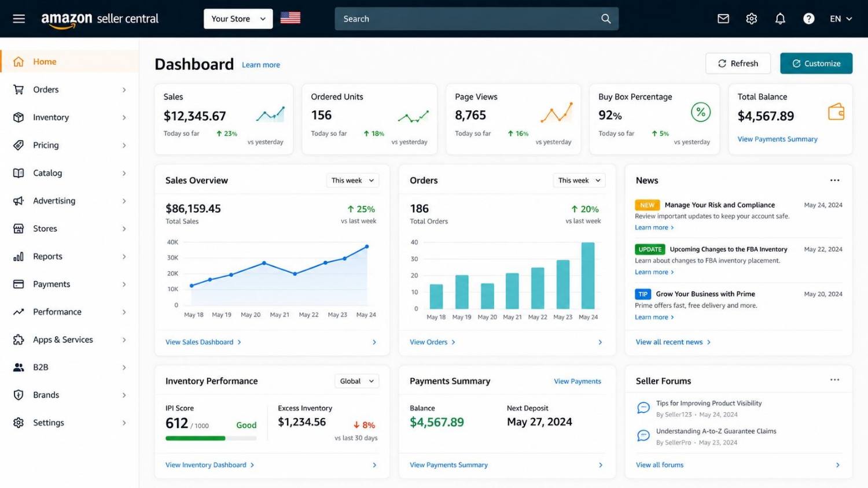Open the help question mark icon
The width and height of the screenshot is (868, 488).
click(x=809, y=19)
